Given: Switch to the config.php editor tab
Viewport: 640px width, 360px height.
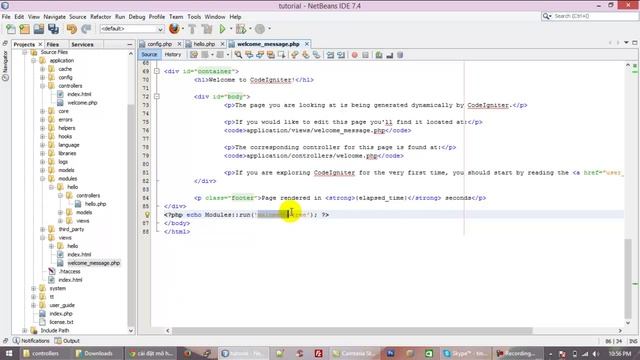Looking at the screenshot, I should 159,44.
